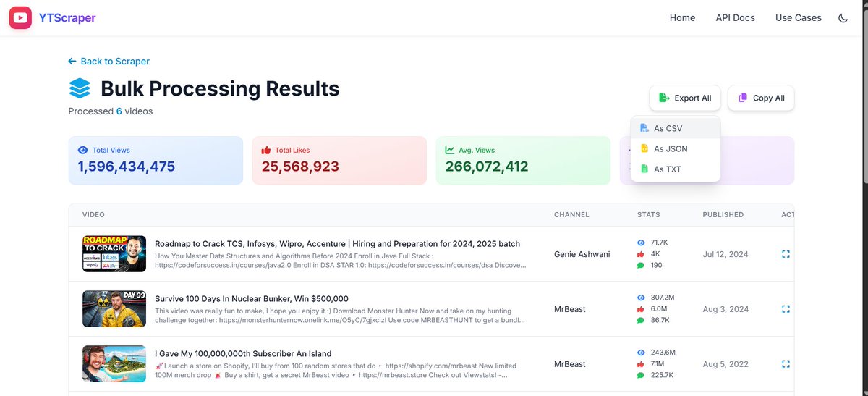Screen dimensions: 868x396
Task: Click the Avg. Views chart icon
Action: point(450,151)
